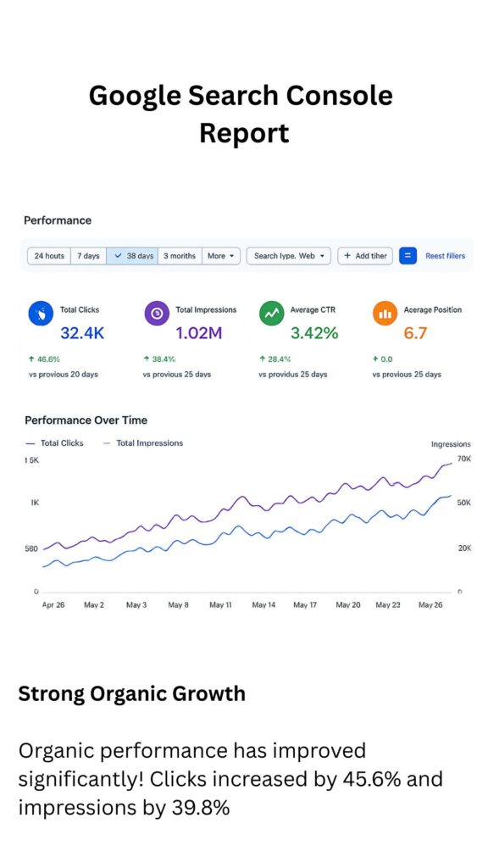
Task: Click the Total Impressions card label
Action: pyautogui.click(x=206, y=310)
